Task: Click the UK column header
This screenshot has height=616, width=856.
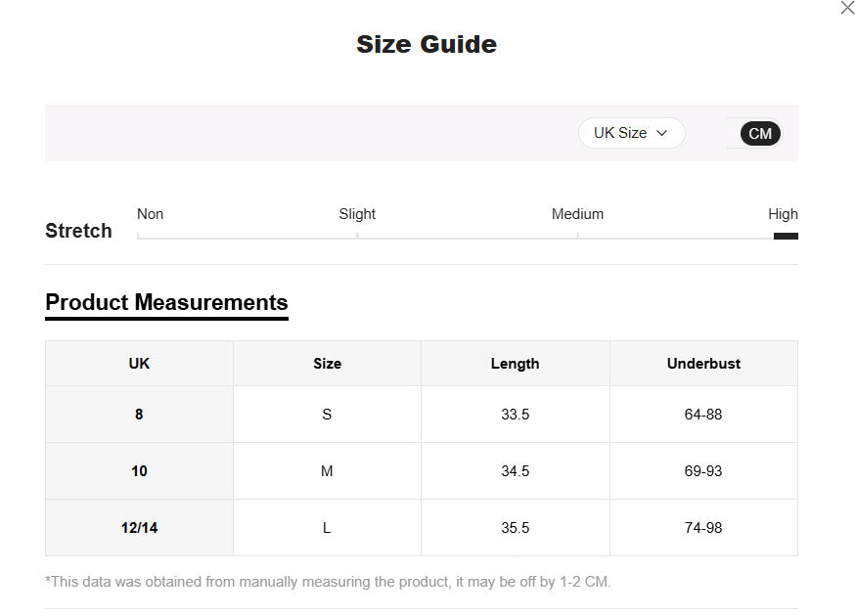Action: [139, 364]
